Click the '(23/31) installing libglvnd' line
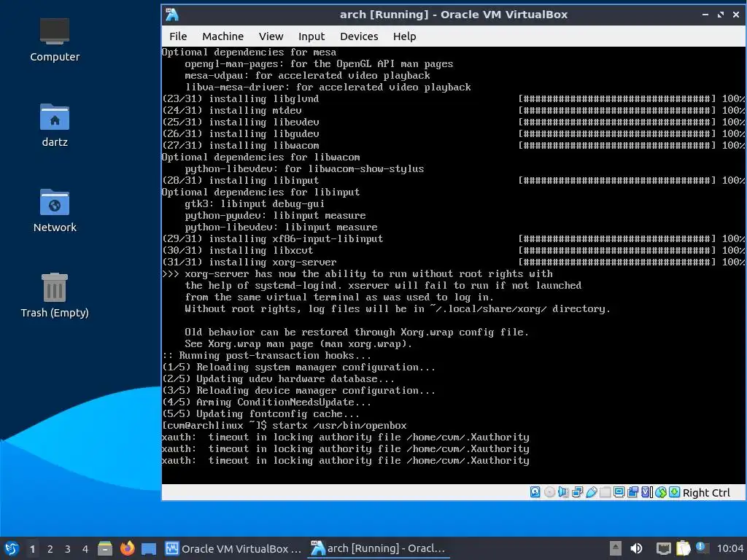Screen dimensions: 747x560 [x=241, y=98]
